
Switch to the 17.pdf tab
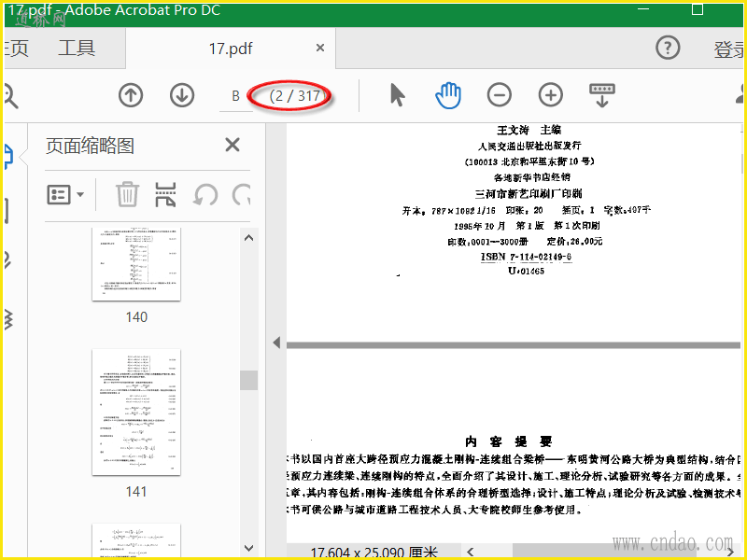(x=231, y=49)
